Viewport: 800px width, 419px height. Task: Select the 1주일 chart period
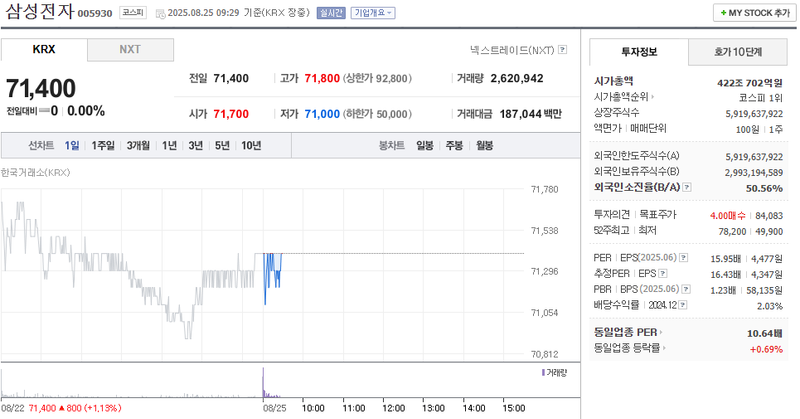tap(103, 146)
